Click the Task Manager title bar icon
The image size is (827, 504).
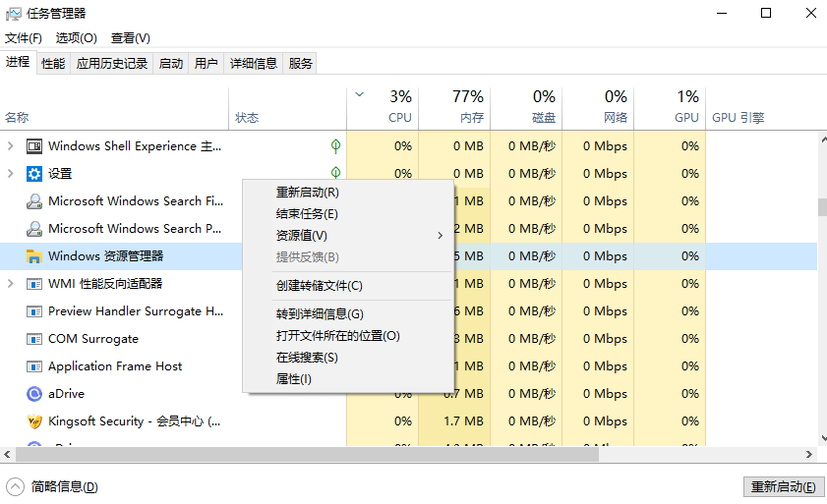[x=13, y=14]
